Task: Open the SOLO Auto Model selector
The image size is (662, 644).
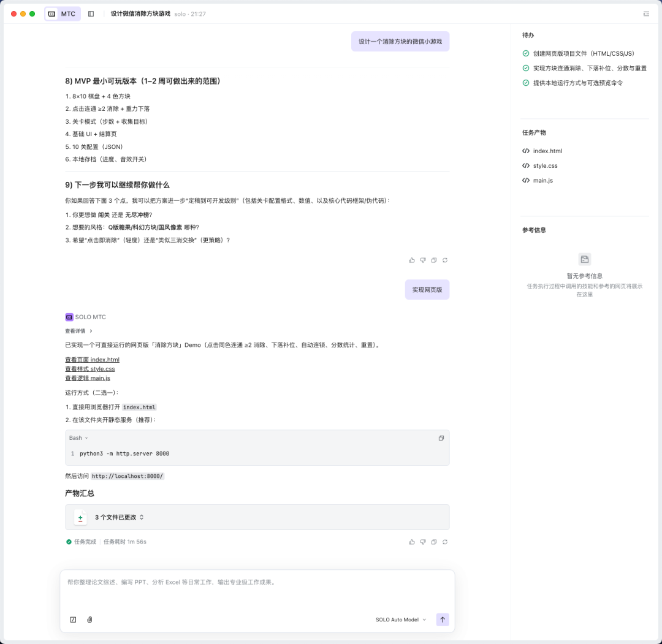Action: point(401,619)
